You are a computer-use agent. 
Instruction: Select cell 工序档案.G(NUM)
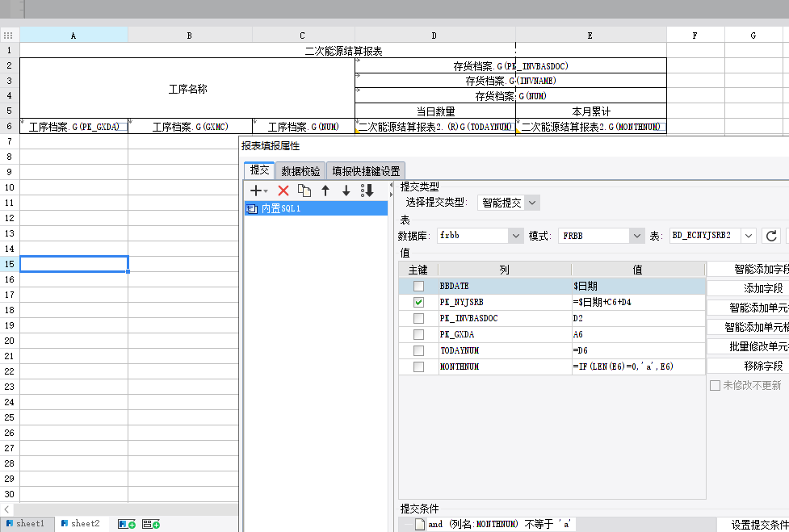pos(304,126)
